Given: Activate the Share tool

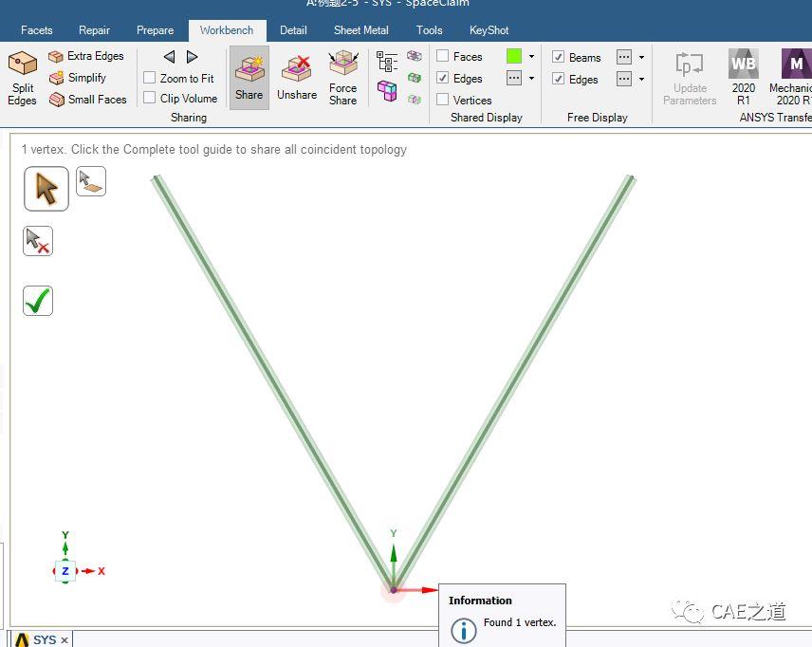Looking at the screenshot, I should tap(249, 78).
